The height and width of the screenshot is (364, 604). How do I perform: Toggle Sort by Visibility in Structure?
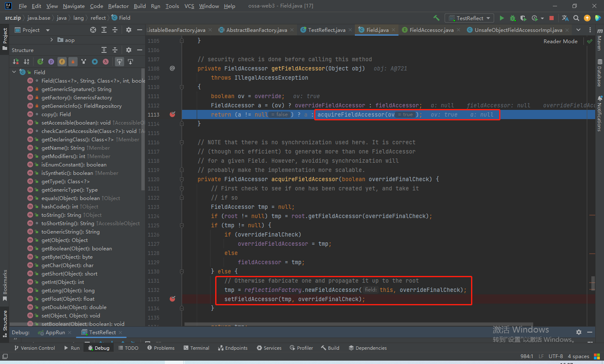pyautogui.click(x=16, y=62)
